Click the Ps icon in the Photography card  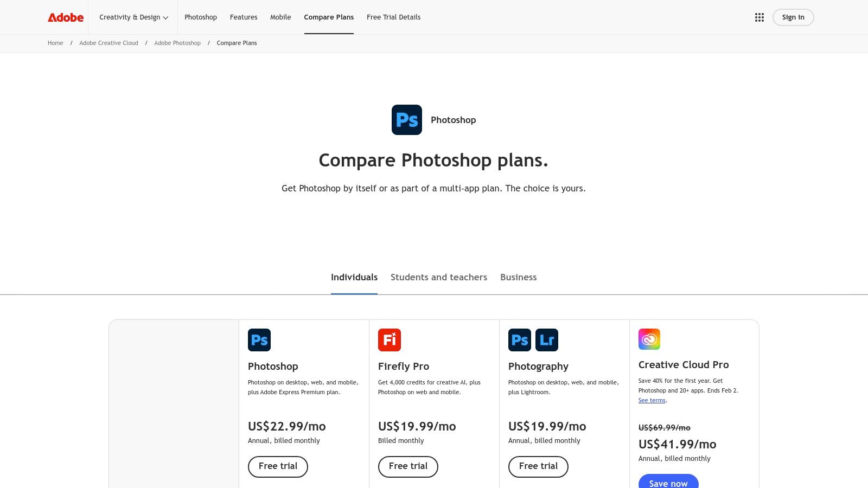tap(520, 339)
